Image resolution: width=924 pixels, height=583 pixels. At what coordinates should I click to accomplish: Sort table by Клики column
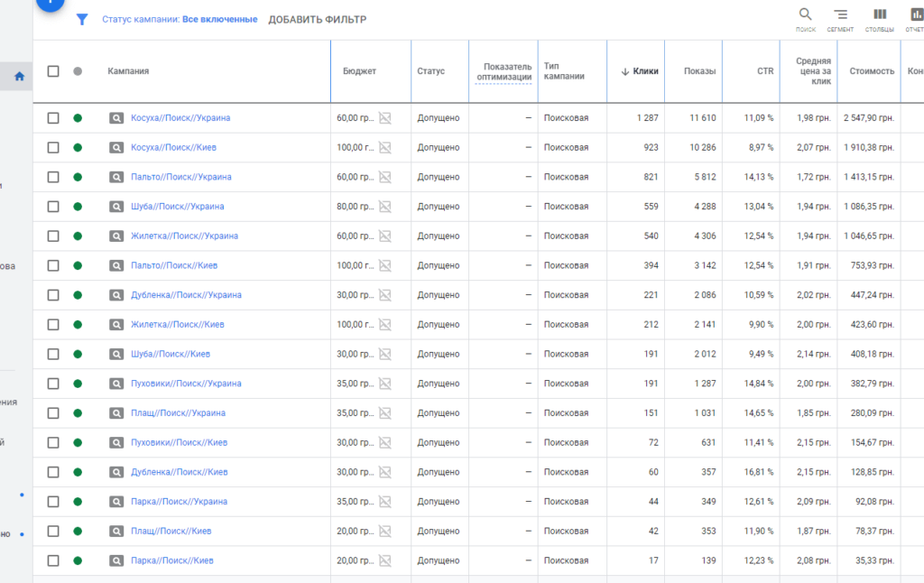(645, 71)
